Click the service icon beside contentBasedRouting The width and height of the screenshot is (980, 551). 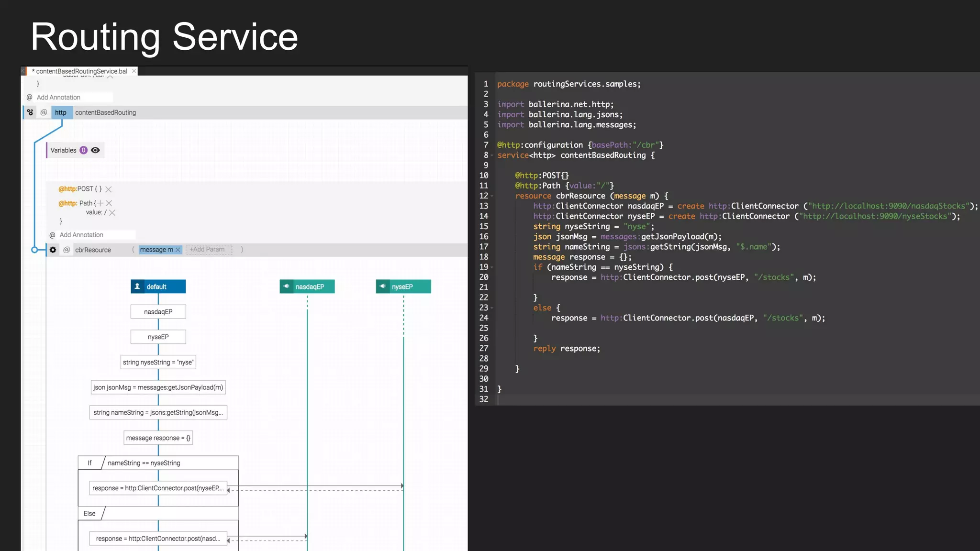click(x=30, y=112)
